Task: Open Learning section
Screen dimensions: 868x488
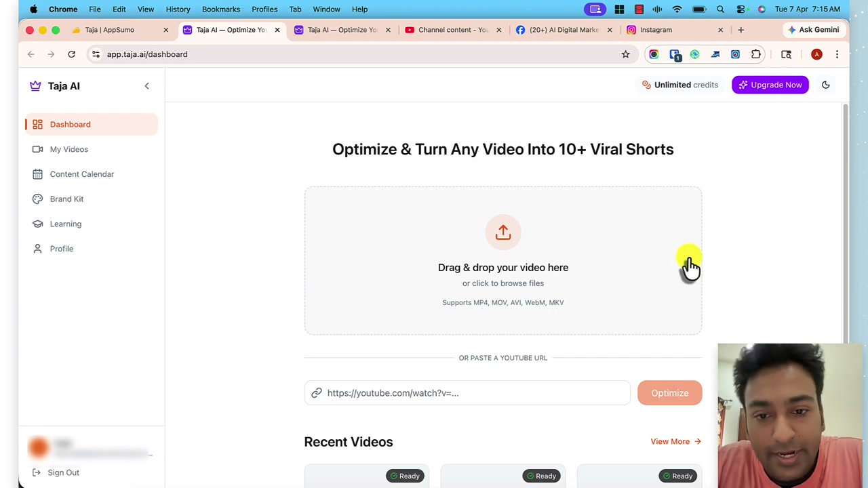Action: [x=92, y=224]
